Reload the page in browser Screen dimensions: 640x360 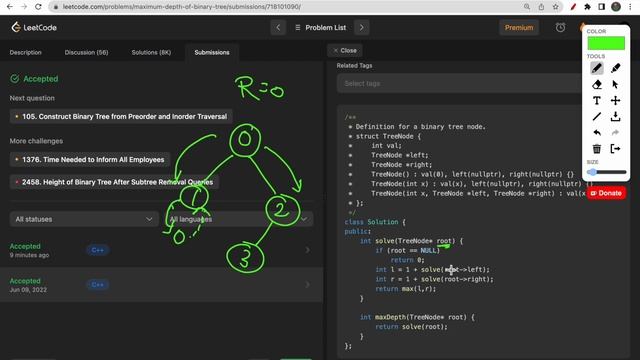[x=38, y=7]
